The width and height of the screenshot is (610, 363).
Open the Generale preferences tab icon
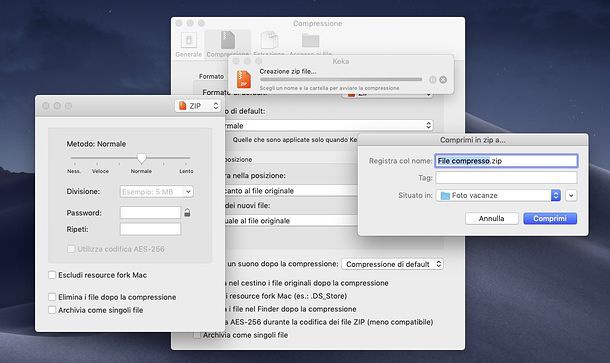coord(189,40)
